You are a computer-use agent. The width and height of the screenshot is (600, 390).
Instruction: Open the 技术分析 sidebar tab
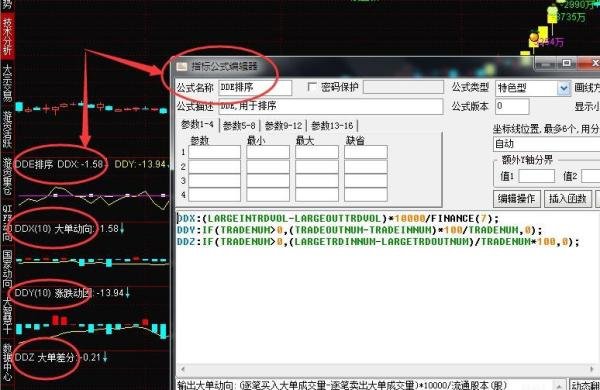tap(7, 36)
